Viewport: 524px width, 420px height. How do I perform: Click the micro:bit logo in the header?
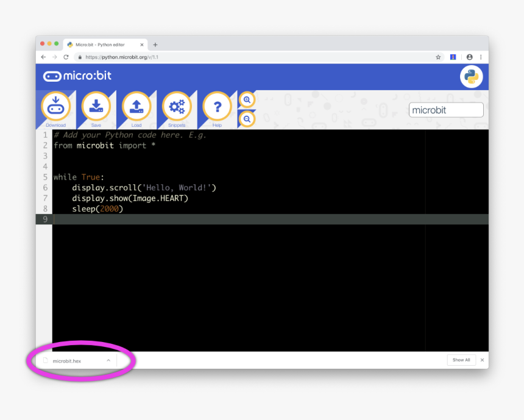pos(77,76)
